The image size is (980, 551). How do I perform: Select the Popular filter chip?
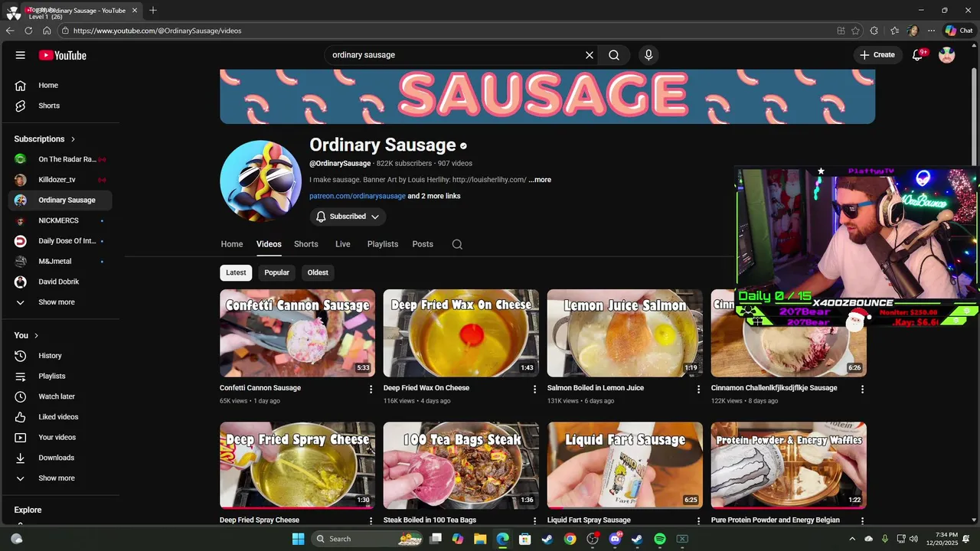pos(276,272)
